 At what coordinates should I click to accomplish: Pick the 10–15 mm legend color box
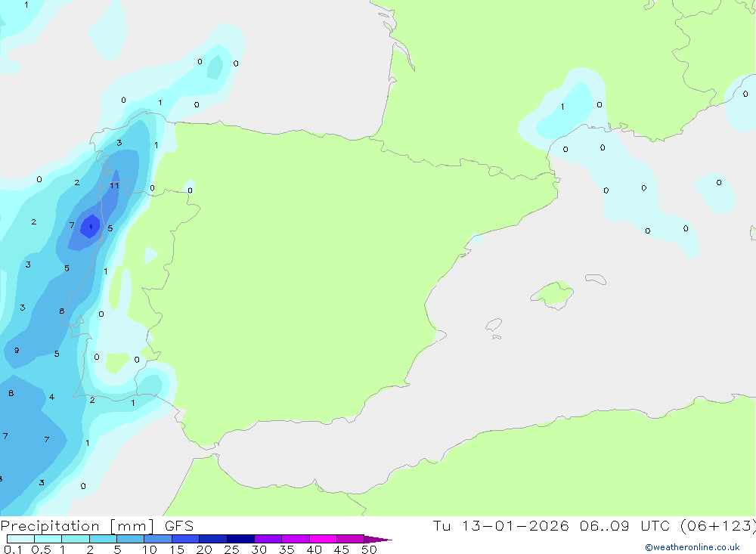pos(158,539)
